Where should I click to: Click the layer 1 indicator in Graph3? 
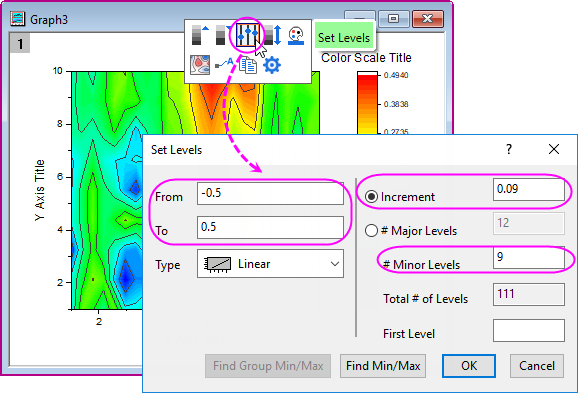(x=20, y=44)
